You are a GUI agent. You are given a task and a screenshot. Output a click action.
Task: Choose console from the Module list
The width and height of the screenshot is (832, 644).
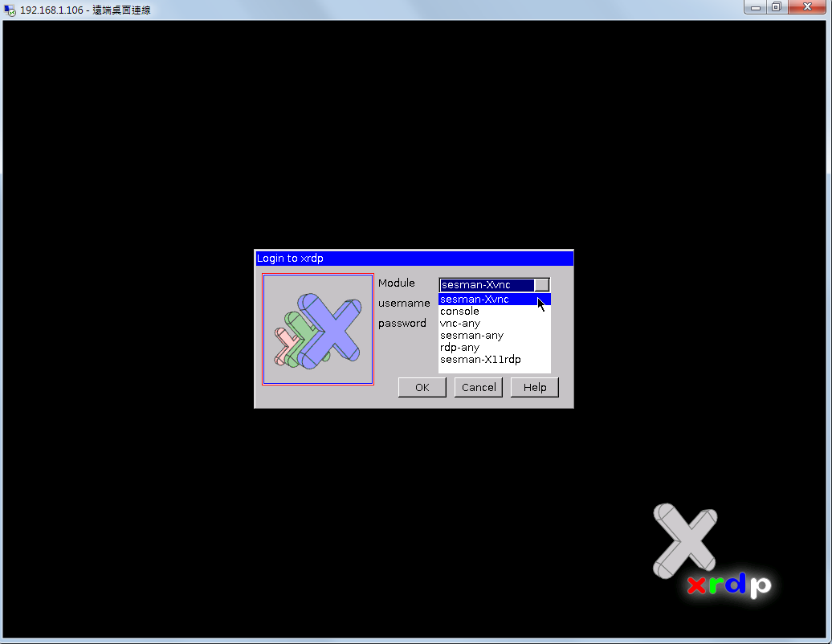pyautogui.click(x=460, y=312)
